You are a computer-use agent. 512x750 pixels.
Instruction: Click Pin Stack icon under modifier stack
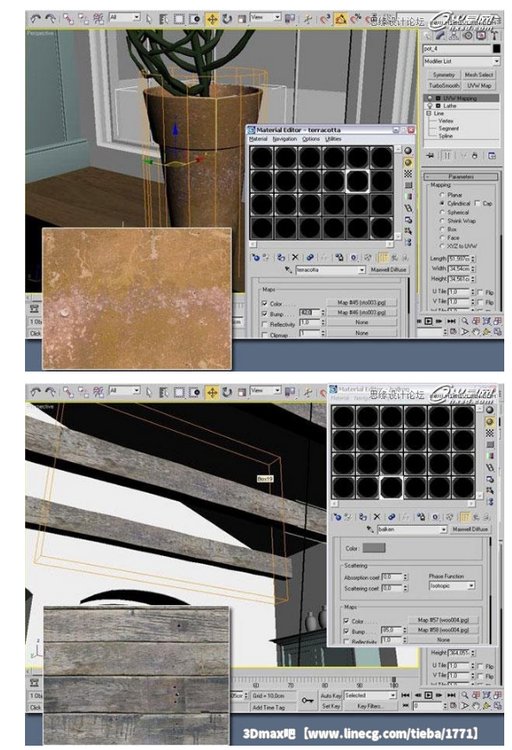pos(430,155)
